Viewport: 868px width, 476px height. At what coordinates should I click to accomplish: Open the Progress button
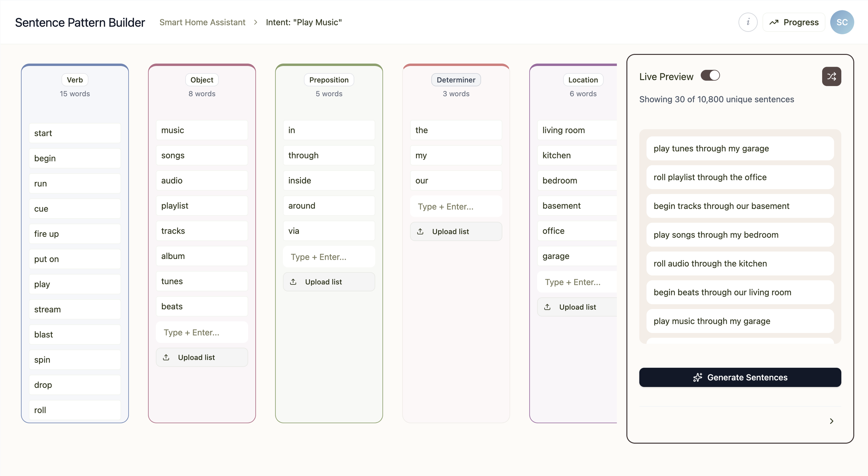794,22
